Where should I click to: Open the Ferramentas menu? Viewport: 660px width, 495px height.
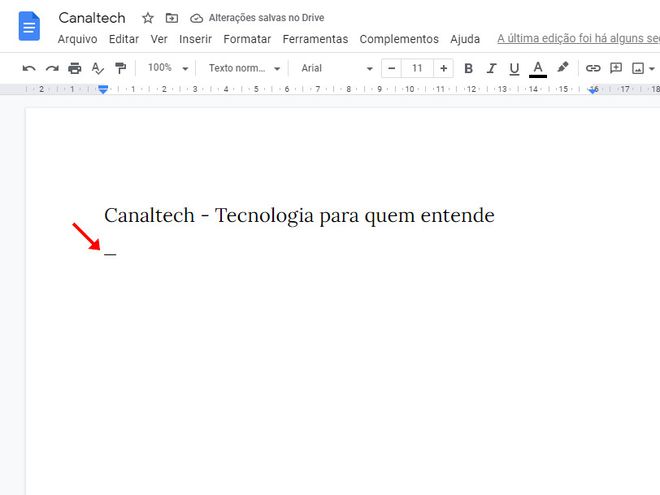point(315,39)
